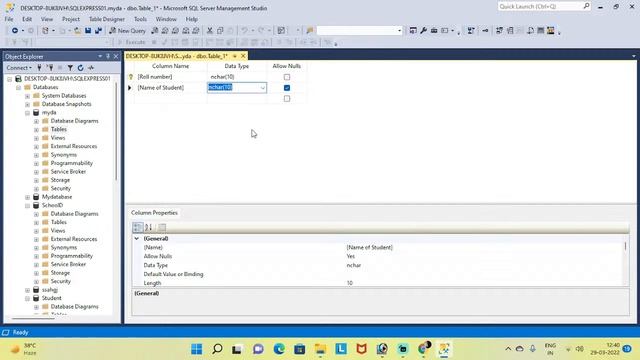The width and height of the screenshot is (640, 360).
Task: Click the New Query button
Action: [x=127, y=31]
